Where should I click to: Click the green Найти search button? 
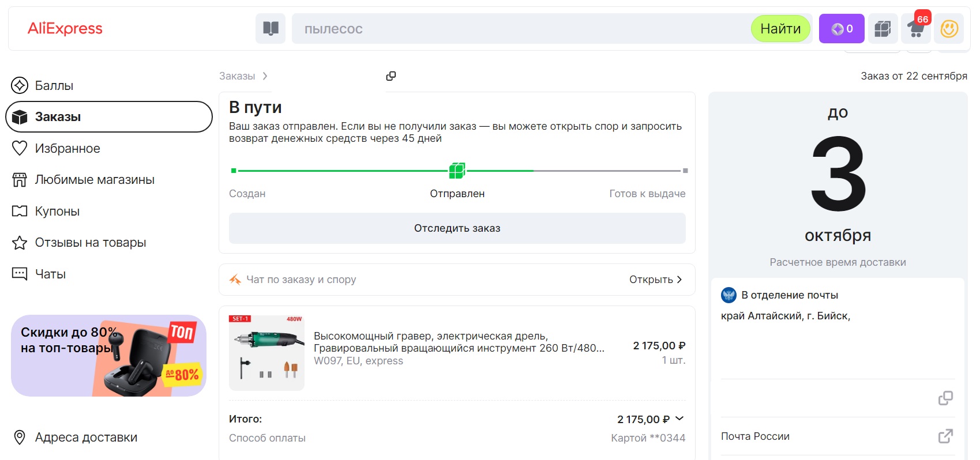[x=780, y=29]
